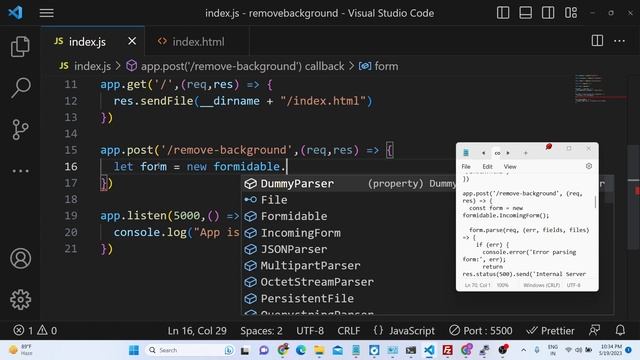The image size is (640, 360).
Task: Change indentation via Spaces: 2
Action: [x=261, y=331]
